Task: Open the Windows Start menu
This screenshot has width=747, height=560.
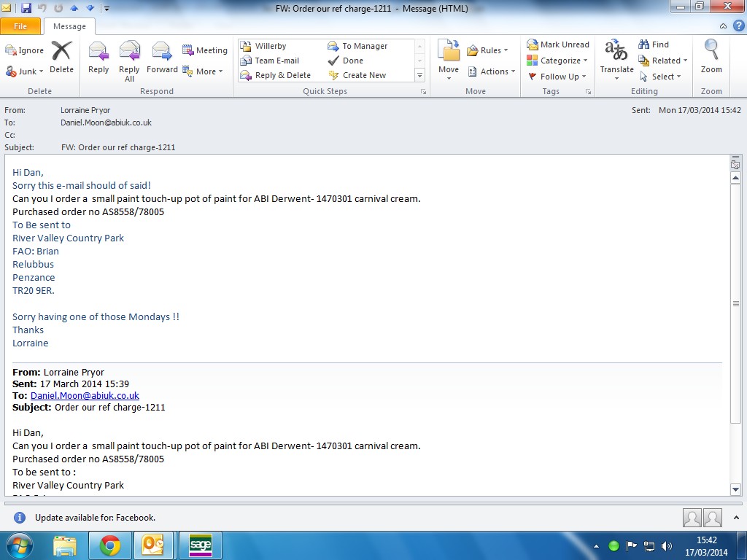Action: 20,545
